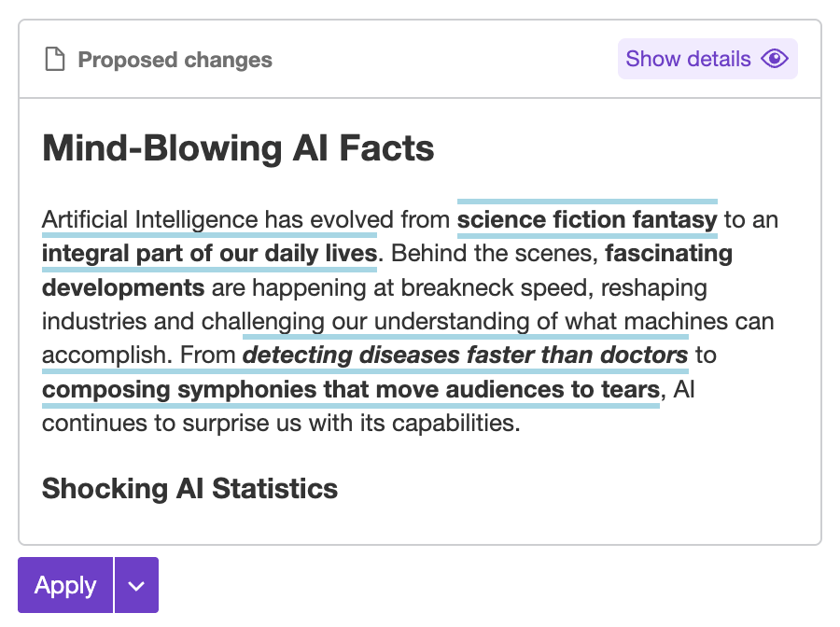Click the Mind-Blowing AI Facts heading
The height and width of the screenshot is (627, 840).
coord(238,148)
